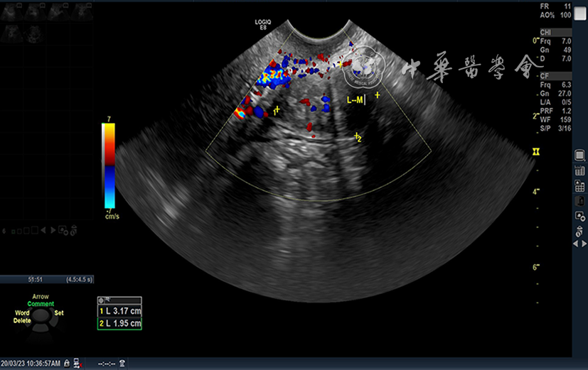Open the first clipboard thumbnail image
This screenshot has width=588, height=370.
point(13,13)
